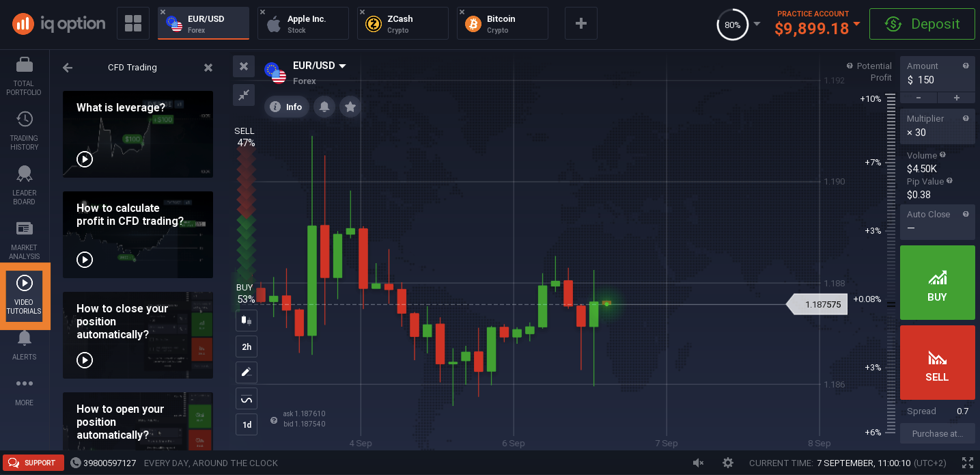
Task: Open Auto Close settings
Action: point(937,221)
